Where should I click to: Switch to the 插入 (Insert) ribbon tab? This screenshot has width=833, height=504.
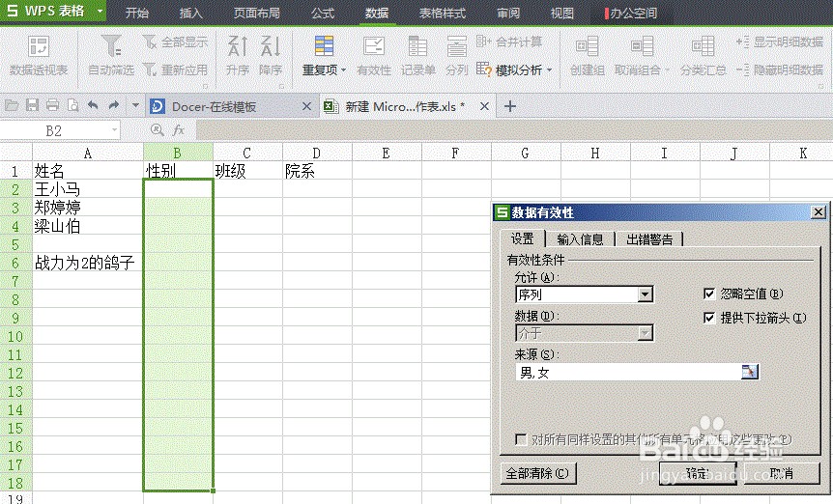pos(190,13)
